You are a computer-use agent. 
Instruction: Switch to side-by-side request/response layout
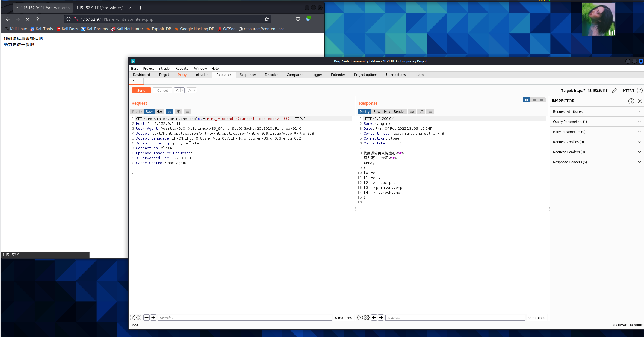[526, 100]
